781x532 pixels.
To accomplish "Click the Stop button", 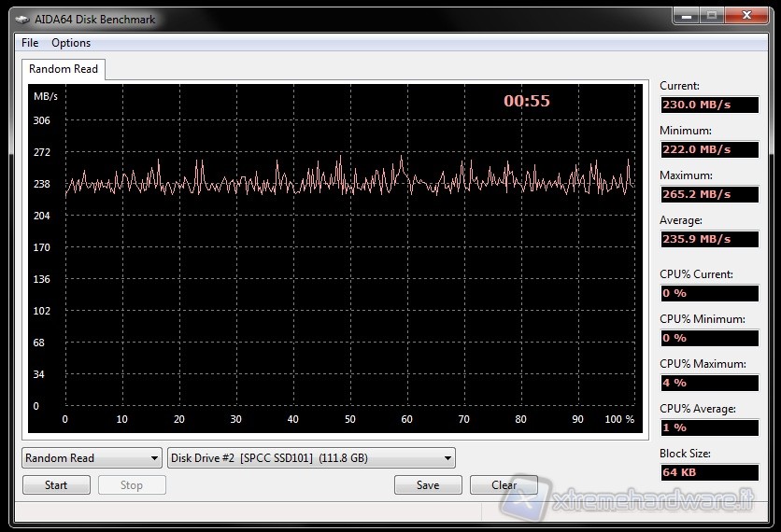I will 132,485.
